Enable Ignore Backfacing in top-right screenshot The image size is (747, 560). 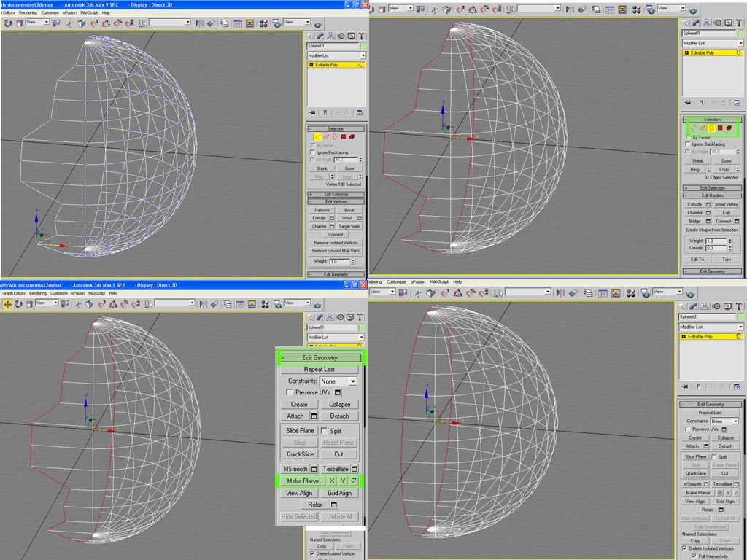(x=687, y=144)
